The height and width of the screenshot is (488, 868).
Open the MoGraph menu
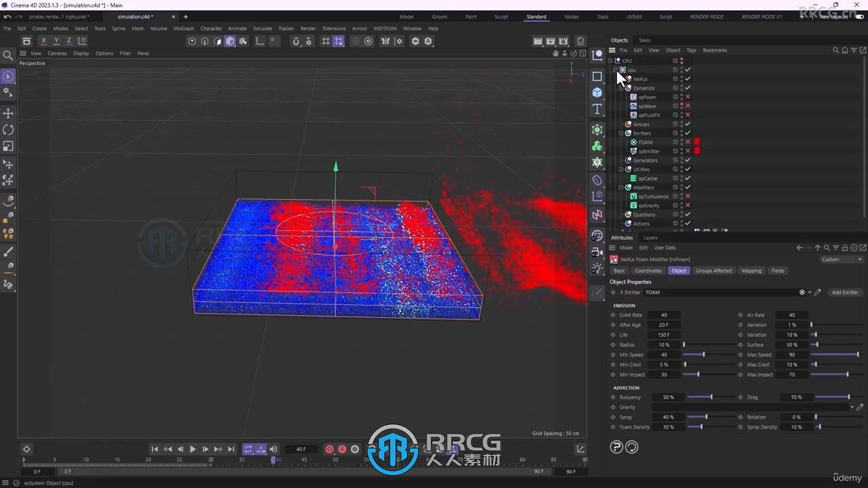(184, 28)
